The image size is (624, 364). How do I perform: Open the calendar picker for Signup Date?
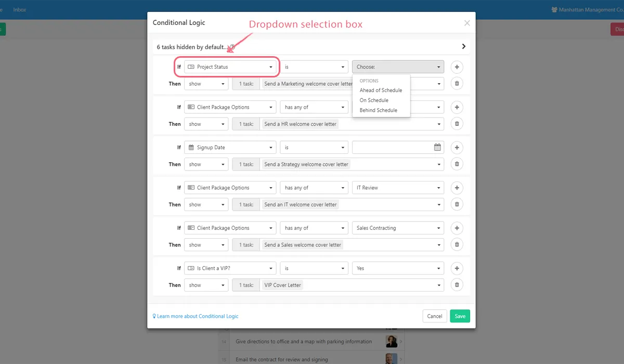click(x=437, y=148)
